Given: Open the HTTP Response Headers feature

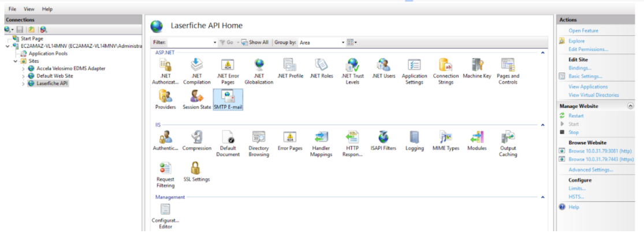Looking at the screenshot, I should point(352,143).
